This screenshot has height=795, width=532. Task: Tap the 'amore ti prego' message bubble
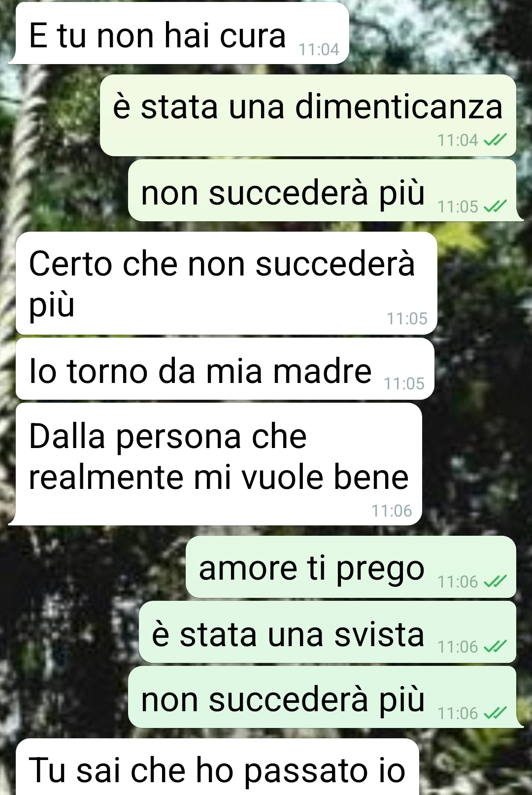[351, 567]
